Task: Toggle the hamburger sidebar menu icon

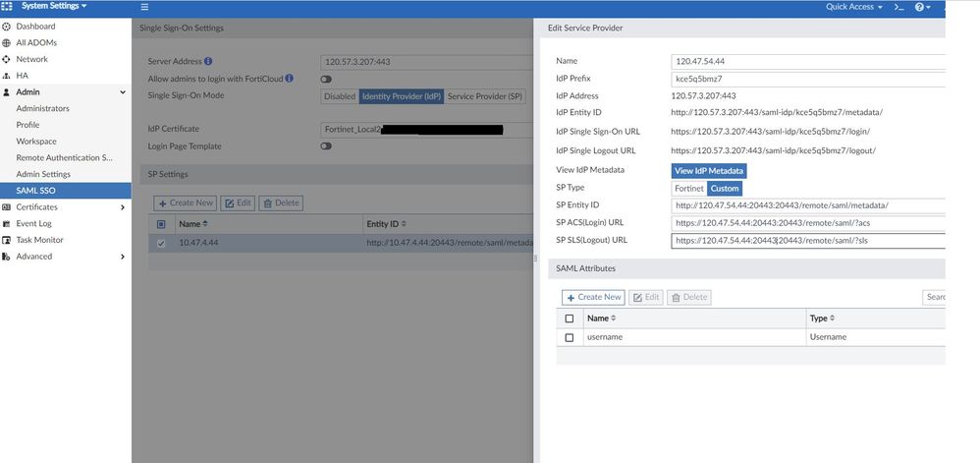Action: coord(144,7)
